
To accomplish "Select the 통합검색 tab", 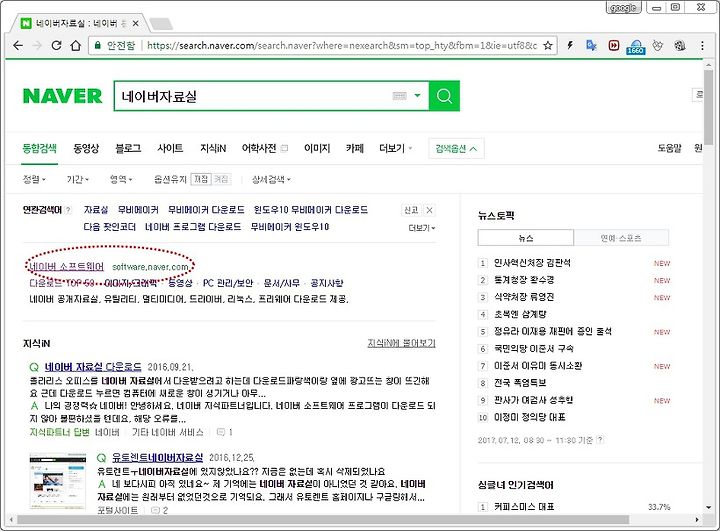I will (39, 148).
